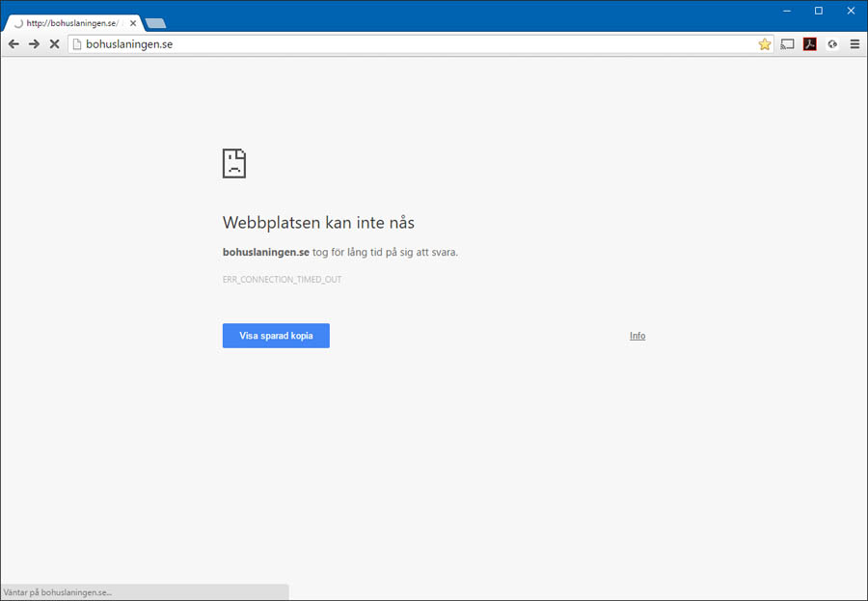Click the bold bohuslaningen.se text in message
This screenshot has width=868, height=601.
(x=266, y=252)
